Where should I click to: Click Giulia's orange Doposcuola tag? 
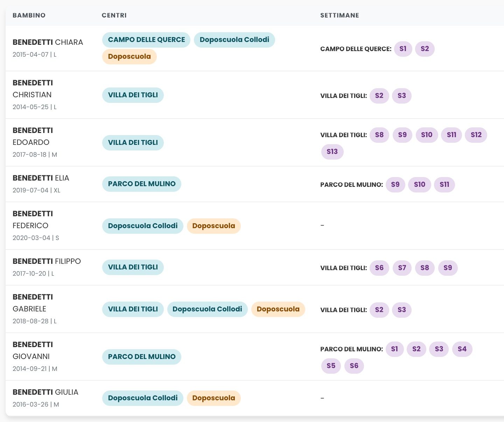click(x=214, y=398)
